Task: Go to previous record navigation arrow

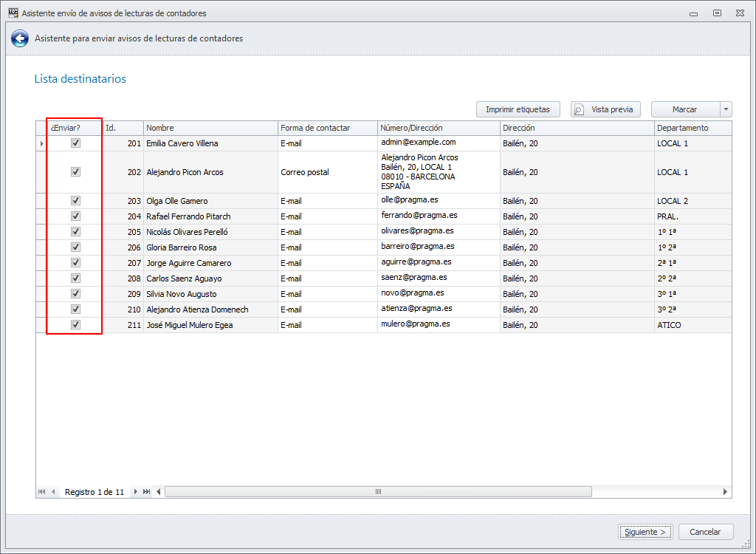Action: (53, 492)
